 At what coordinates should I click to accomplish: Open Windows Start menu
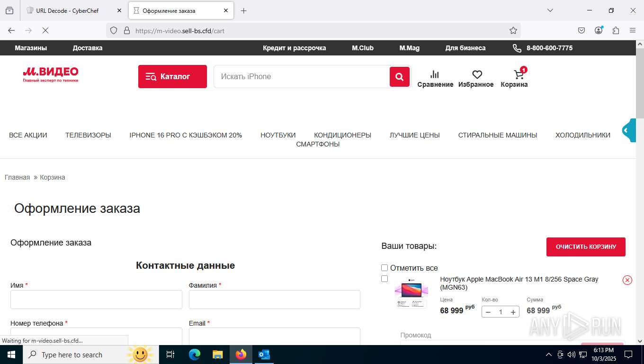[x=11, y=355]
